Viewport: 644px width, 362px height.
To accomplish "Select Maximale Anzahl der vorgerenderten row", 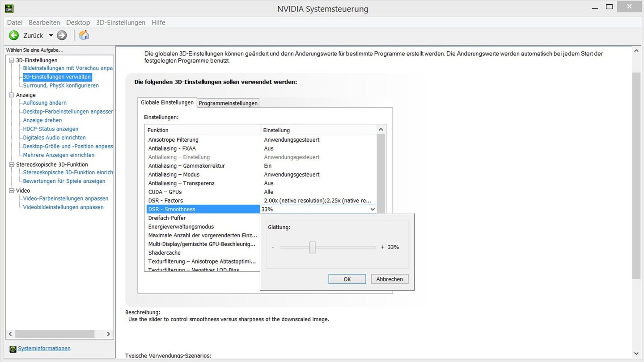I will coord(203,235).
